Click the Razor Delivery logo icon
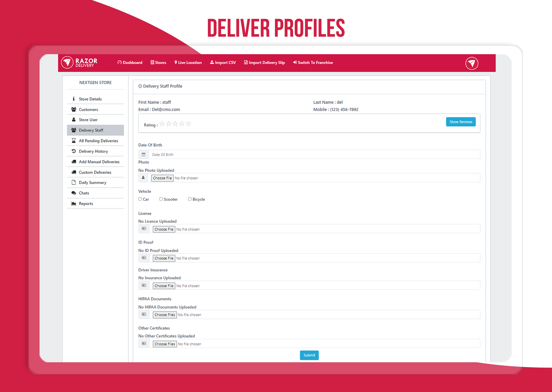 (x=67, y=63)
